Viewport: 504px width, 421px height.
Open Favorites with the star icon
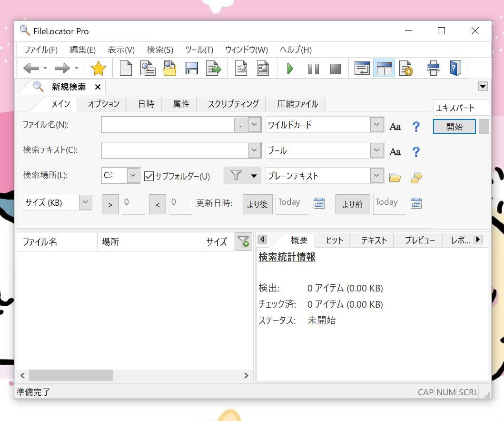point(99,68)
